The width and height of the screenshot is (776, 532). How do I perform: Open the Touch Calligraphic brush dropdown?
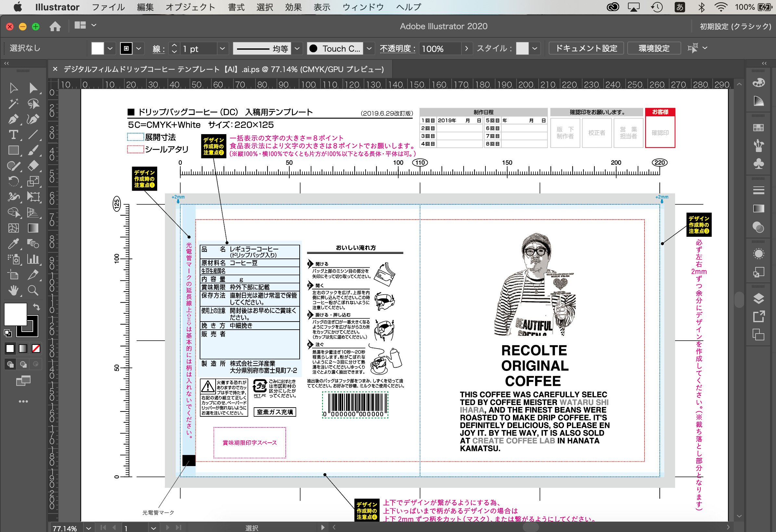[x=369, y=48]
